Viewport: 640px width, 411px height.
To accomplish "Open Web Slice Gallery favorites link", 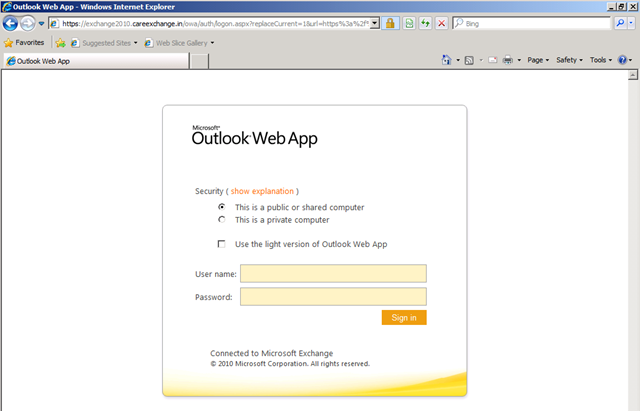I will (176, 43).
